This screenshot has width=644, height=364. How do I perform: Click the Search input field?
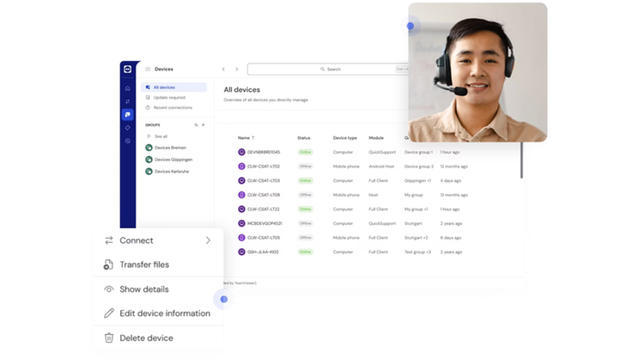point(328,69)
